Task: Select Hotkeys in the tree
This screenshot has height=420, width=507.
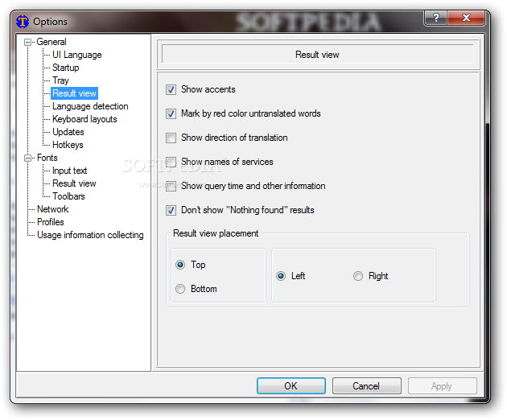Action: [68, 145]
